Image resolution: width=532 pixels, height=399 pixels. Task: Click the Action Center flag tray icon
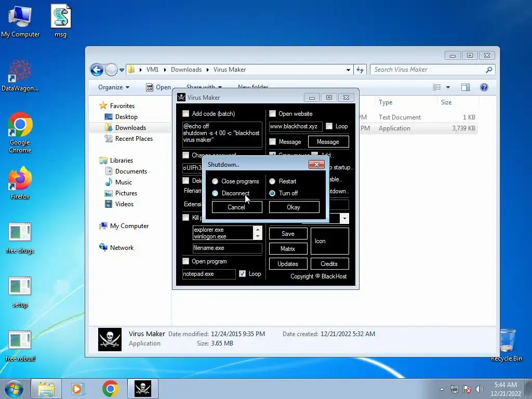tap(467, 389)
